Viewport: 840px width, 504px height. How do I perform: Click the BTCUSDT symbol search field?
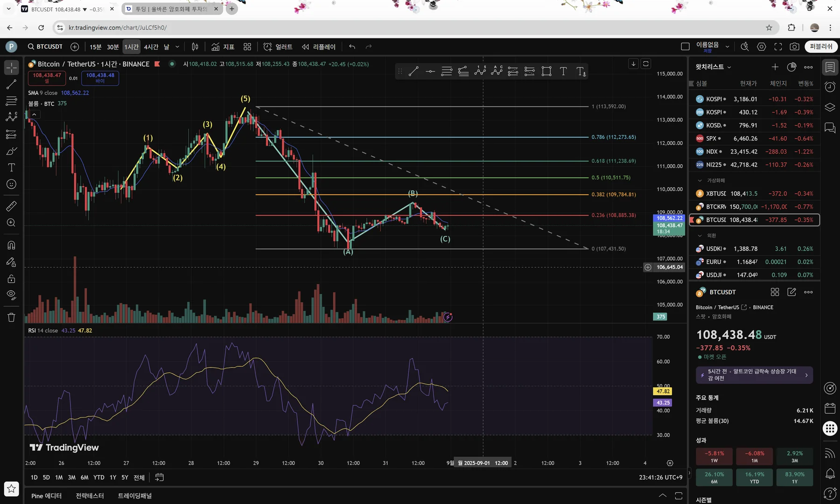point(45,47)
